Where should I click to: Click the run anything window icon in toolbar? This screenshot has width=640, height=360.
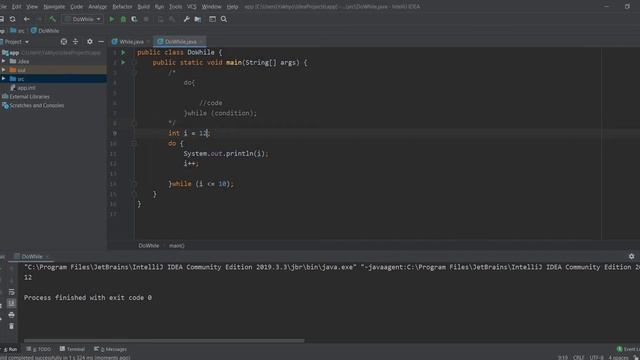[212, 19]
